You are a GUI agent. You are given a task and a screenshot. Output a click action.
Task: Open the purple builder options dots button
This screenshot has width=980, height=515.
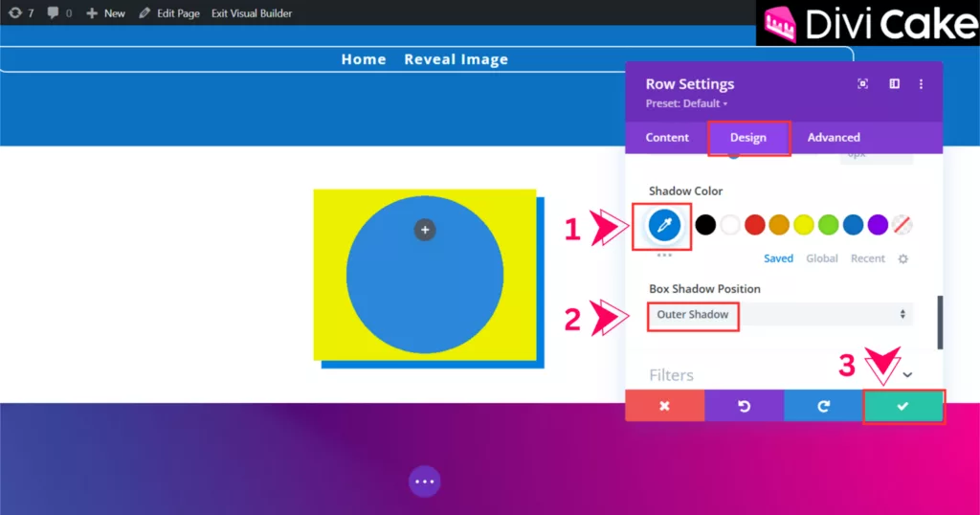424,481
